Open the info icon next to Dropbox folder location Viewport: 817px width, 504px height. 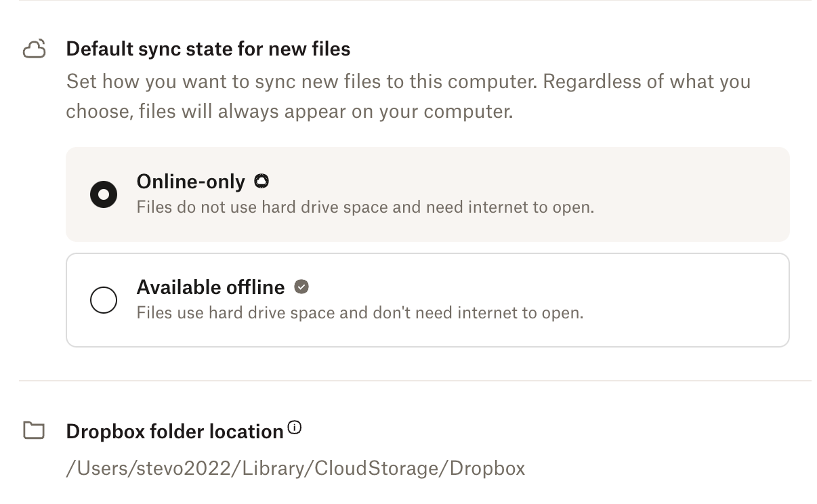click(x=295, y=427)
